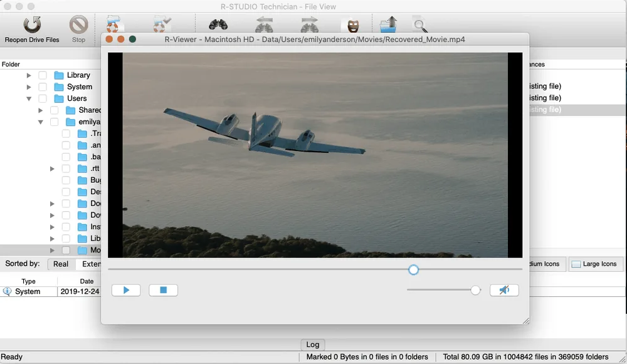The height and width of the screenshot is (364, 627).
Task: Mute audio with the speaker button in R-Viewer
Action: [x=504, y=290]
